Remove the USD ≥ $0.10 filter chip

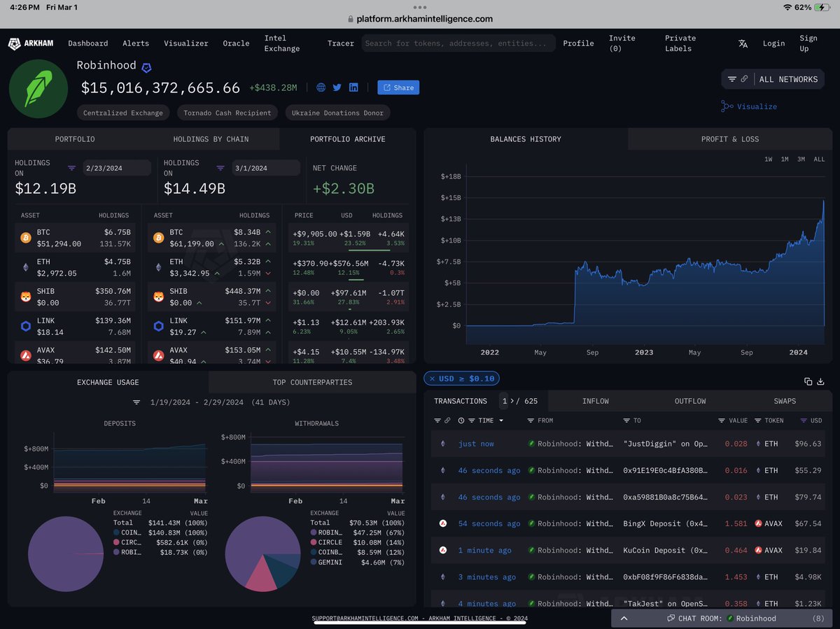pos(433,379)
